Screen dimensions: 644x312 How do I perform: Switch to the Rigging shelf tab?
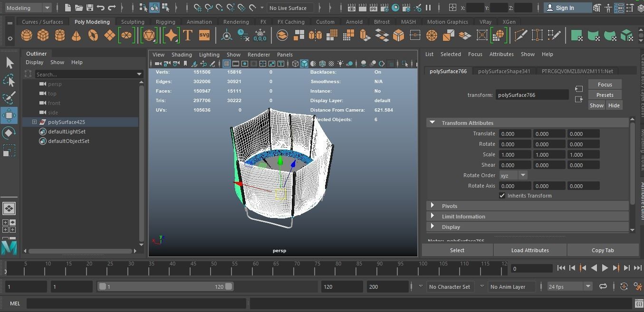(165, 22)
